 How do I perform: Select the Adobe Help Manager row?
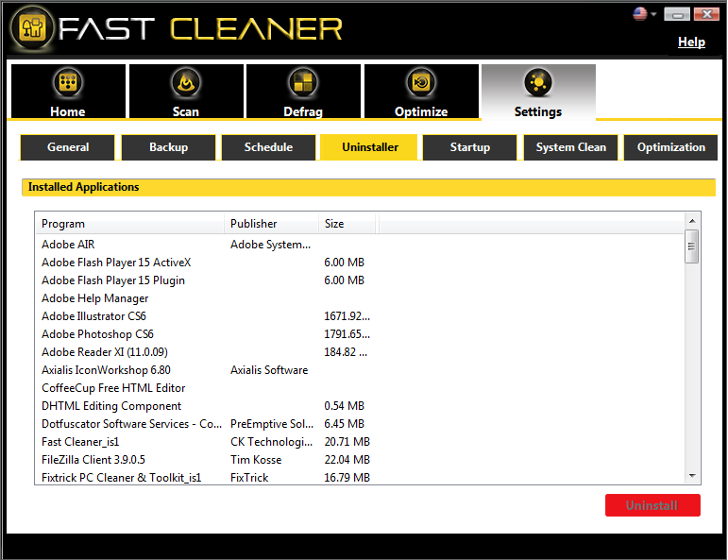pos(360,298)
